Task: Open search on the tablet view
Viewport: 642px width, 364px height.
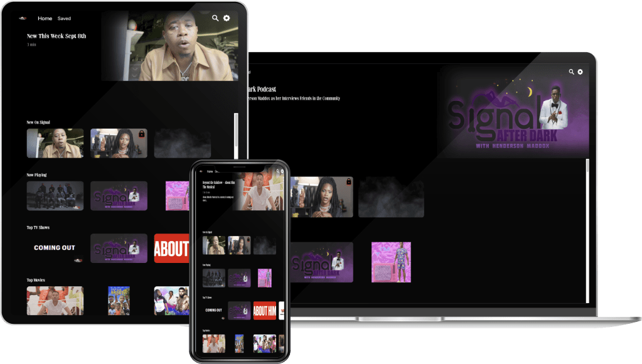Action: (x=215, y=19)
